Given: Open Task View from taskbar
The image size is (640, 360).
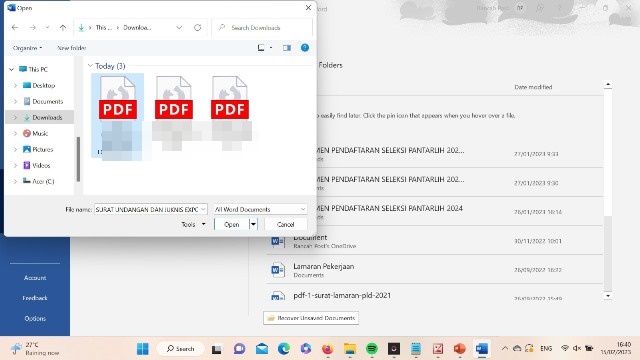Looking at the screenshot, I should 216,349.
